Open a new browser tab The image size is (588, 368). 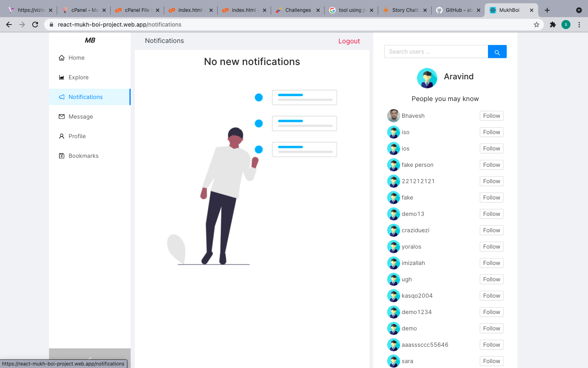coord(547,10)
